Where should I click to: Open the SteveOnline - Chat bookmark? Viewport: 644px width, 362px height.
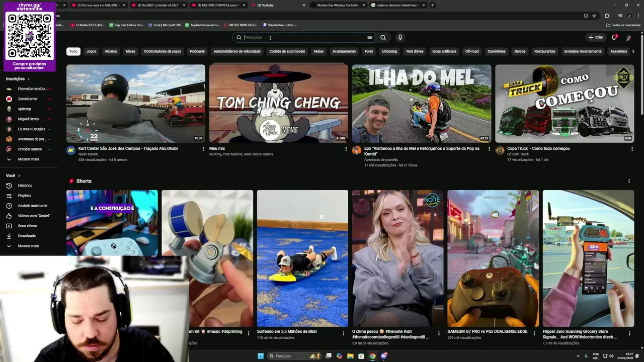tap(279, 25)
